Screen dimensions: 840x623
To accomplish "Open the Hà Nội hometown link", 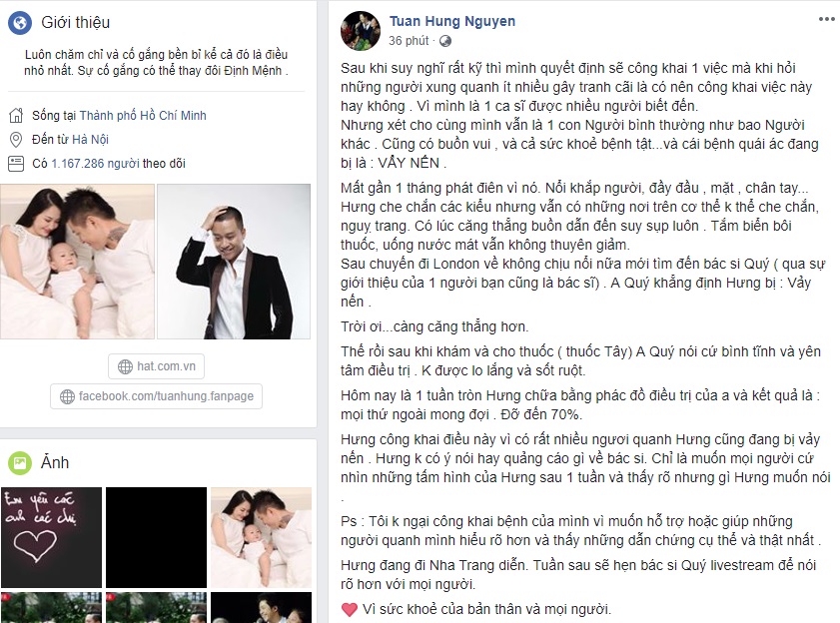I will (91, 140).
